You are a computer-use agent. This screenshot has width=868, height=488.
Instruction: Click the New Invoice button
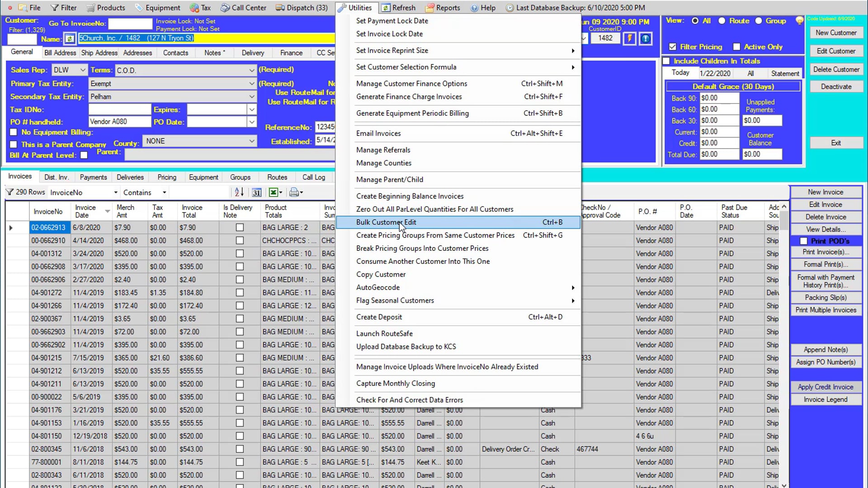(826, 192)
